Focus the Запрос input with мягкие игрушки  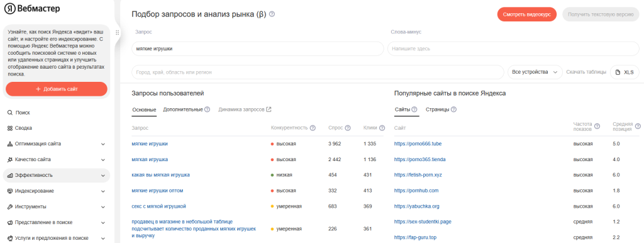pos(257,48)
